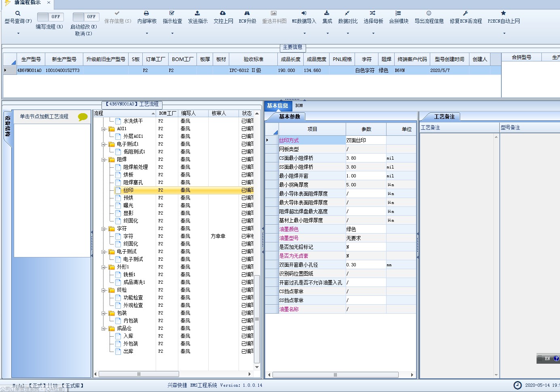Click the 工艺流程 panel tab
Viewport: 560px width, 392px height.
(x=132, y=104)
